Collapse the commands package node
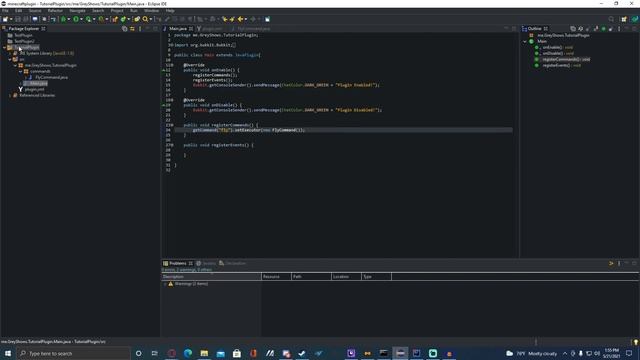The height and width of the screenshot is (360, 640). click(x=21, y=71)
